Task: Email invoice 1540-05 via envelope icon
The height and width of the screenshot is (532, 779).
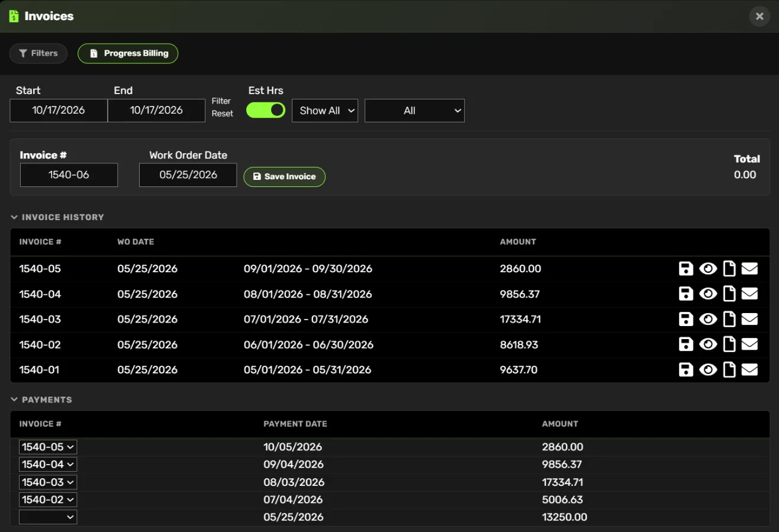Action: [x=749, y=269]
